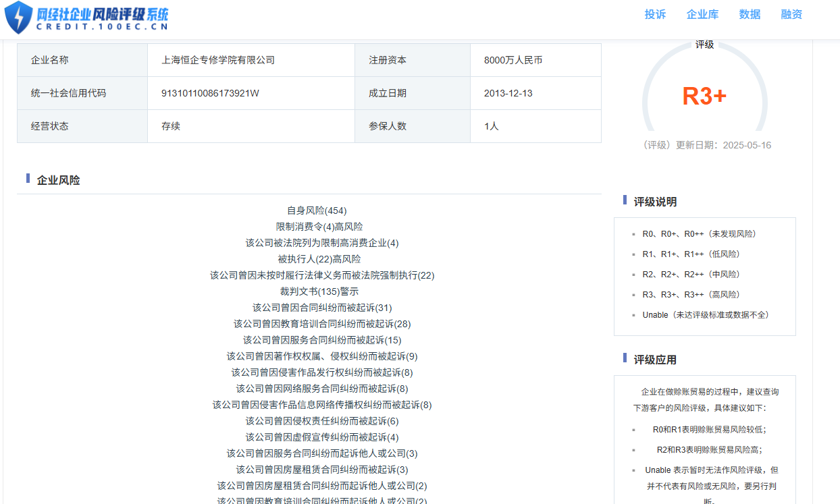The image size is (840, 504).
Task: Click the 统一社会信用代码 label cell
Action: (x=82, y=93)
